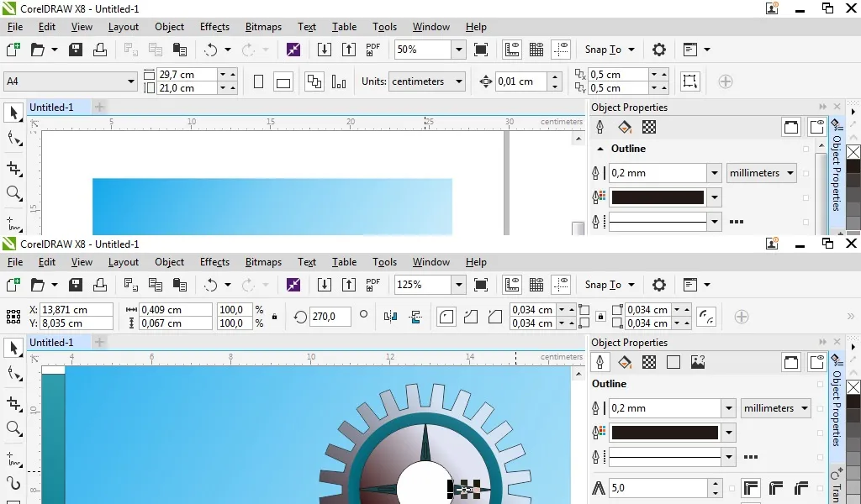Viewport: 861px width, 504px height.
Task: Select the Freehand tool in the bottom window toolbox
Action: pyautogui.click(x=13, y=459)
